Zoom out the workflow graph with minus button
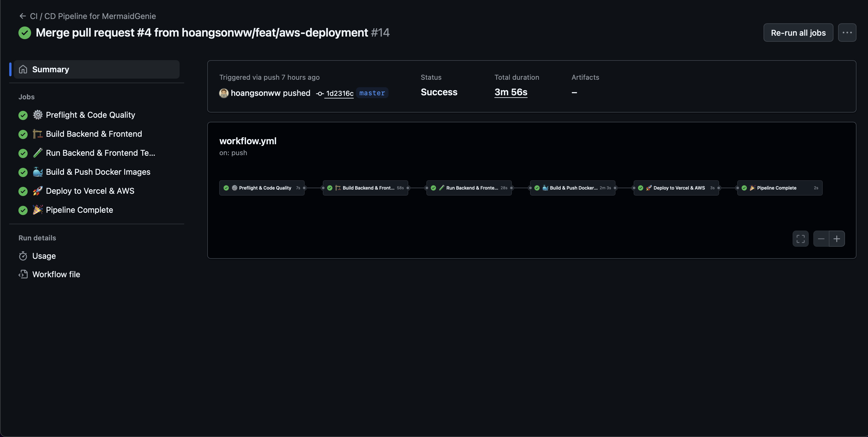Screen dimensions: 868x437 821,239
